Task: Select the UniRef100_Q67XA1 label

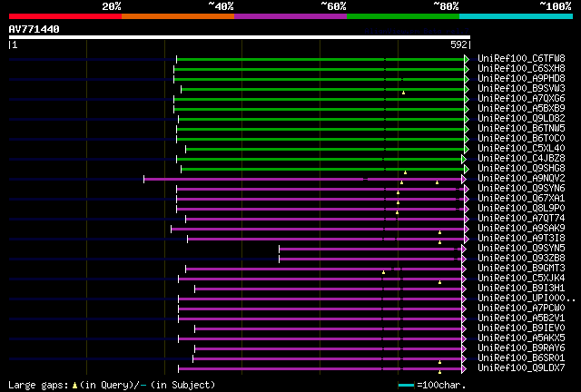Action: (521, 199)
